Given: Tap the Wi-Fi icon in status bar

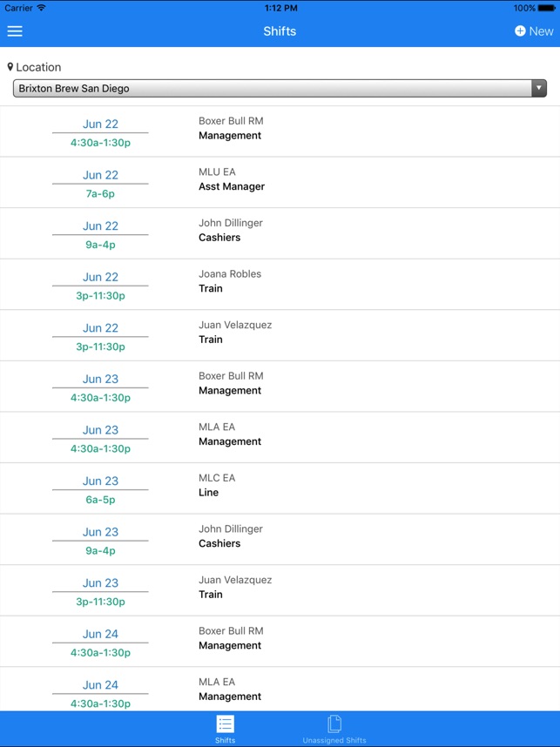Looking at the screenshot, I should tap(41, 8).
